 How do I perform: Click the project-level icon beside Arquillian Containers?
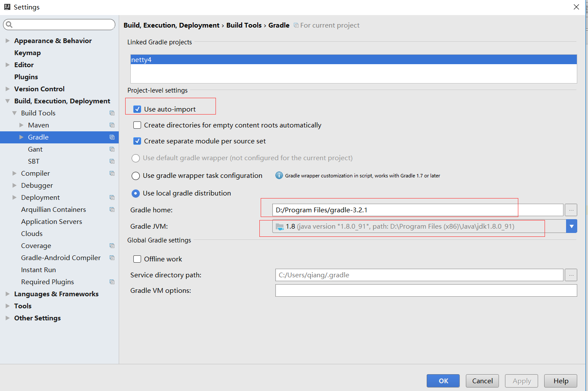pyautogui.click(x=112, y=210)
